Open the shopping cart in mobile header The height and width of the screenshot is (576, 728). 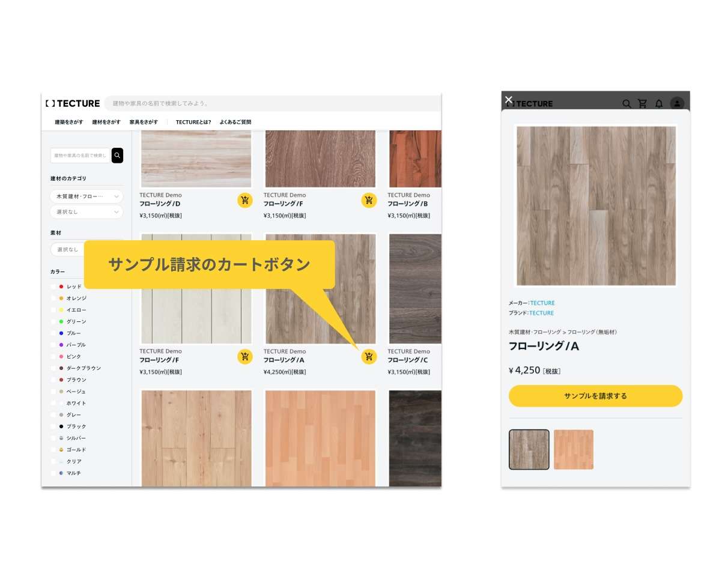coord(642,104)
